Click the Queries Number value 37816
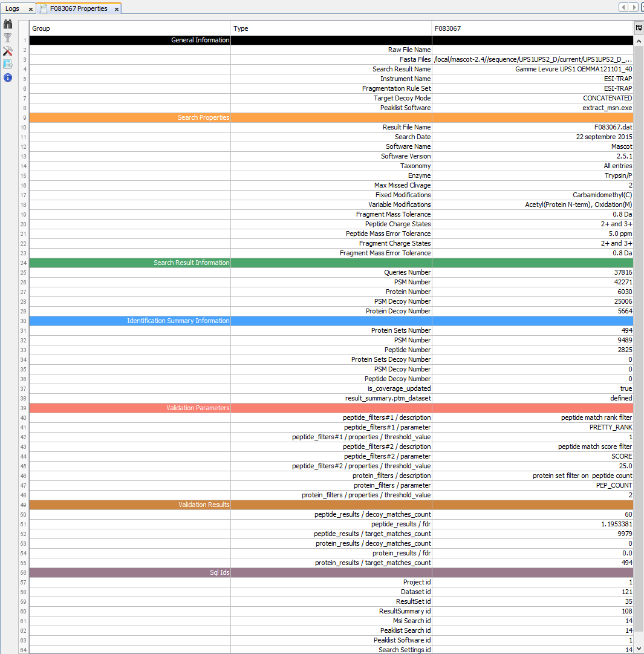 pyautogui.click(x=533, y=272)
